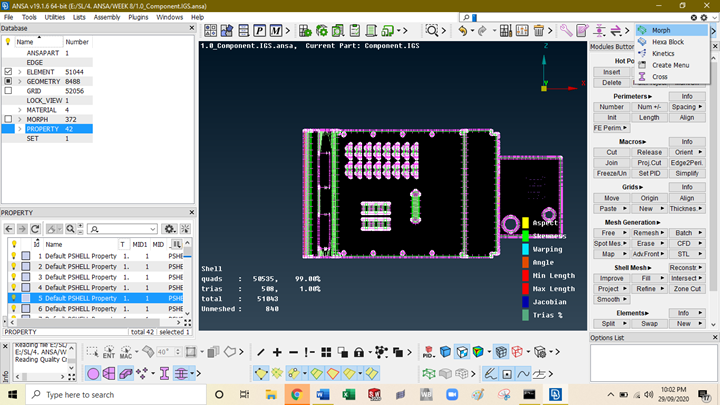The image size is (720, 405).
Task: Click the undo arrow icon
Action: [x=462, y=31]
